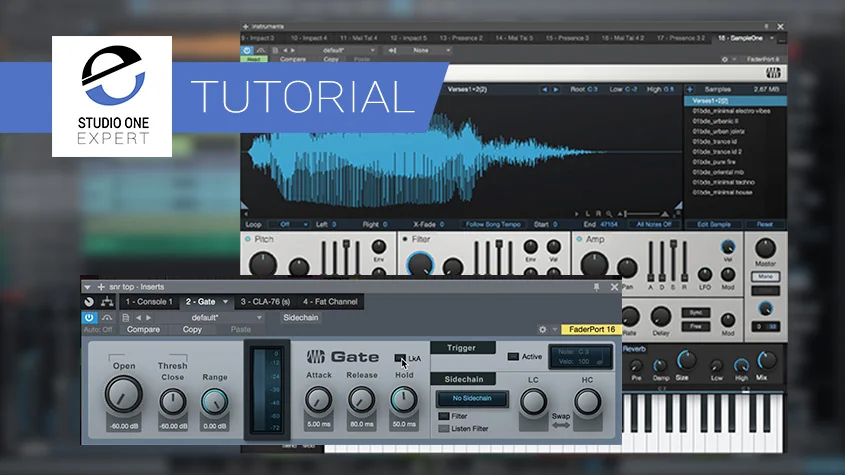Toggle the Amp section power LED
The width and height of the screenshot is (845, 475).
click(x=579, y=239)
